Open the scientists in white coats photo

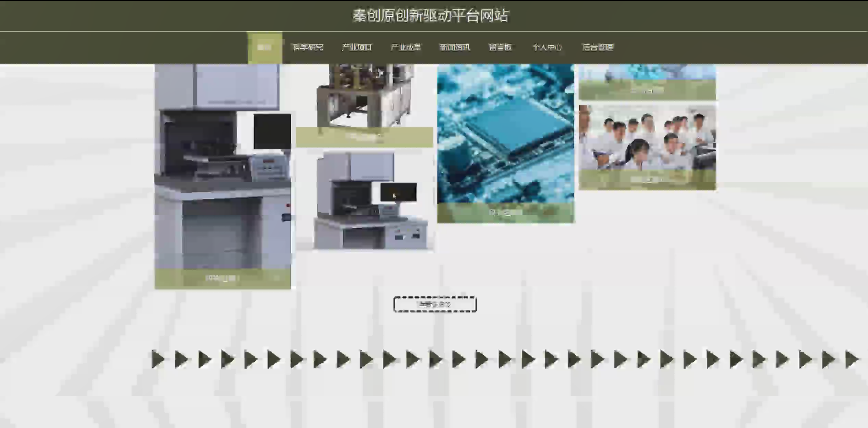coord(647,138)
